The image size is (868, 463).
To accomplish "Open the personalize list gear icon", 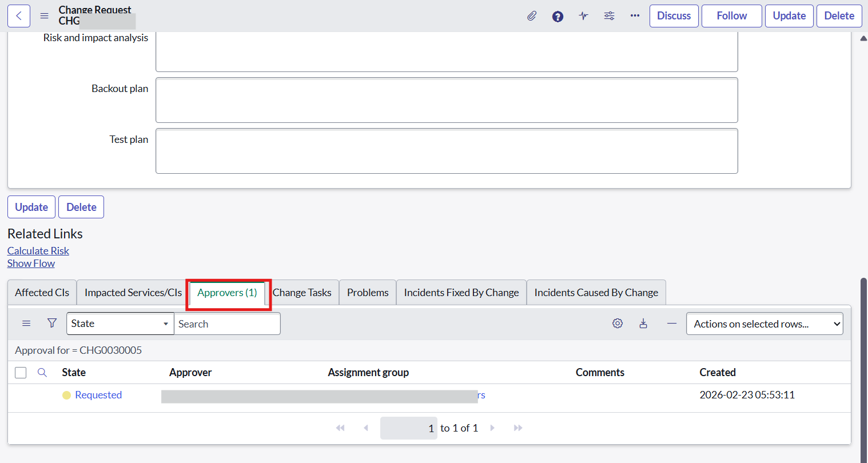I will coord(618,324).
